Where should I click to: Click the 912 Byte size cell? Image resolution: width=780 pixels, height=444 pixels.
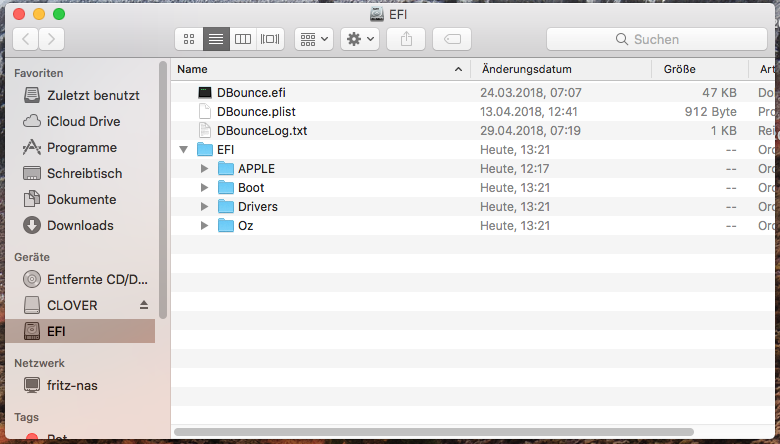coord(710,111)
